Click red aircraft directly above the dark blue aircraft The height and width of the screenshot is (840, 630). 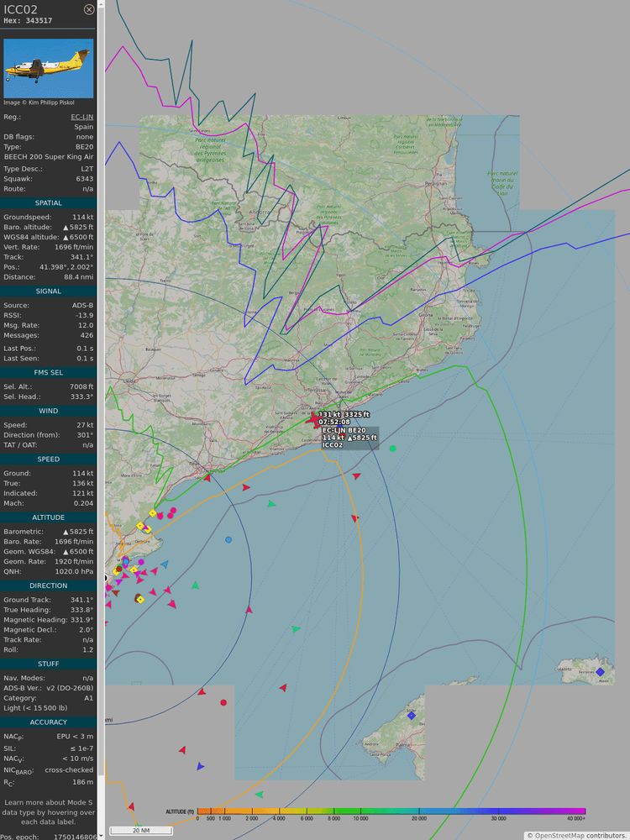coord(182,750)
